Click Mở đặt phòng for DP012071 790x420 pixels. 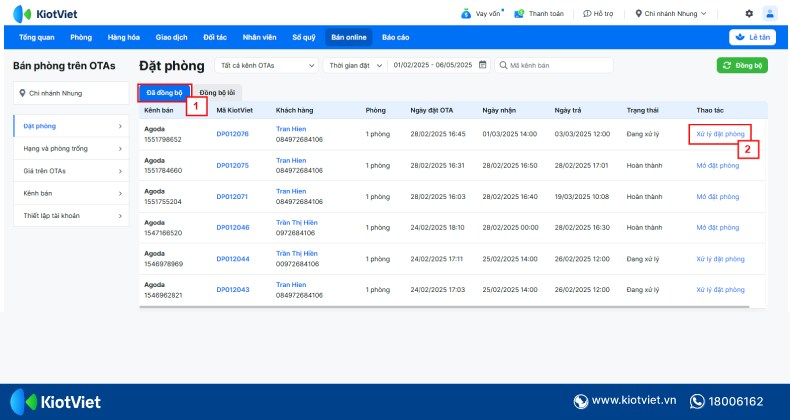[717, 197]
